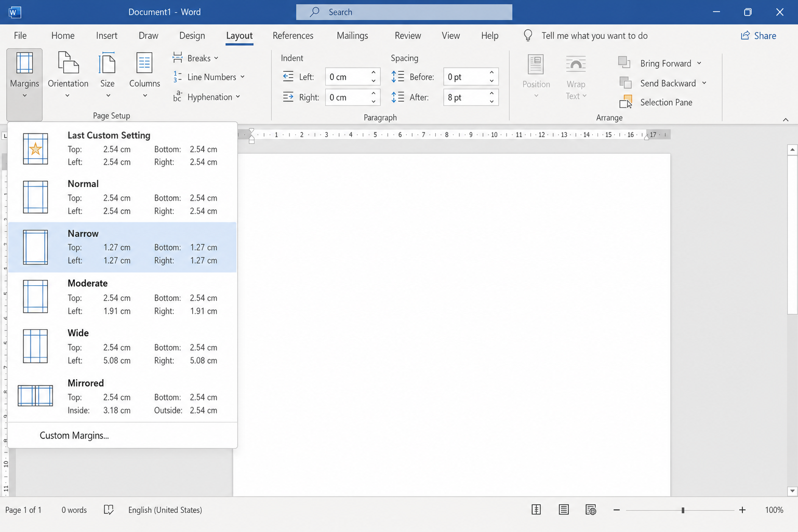Switch to the Design tab
The height and width of the screenshot is (532, 798).
pyautogui.click(x=192, y=35)
